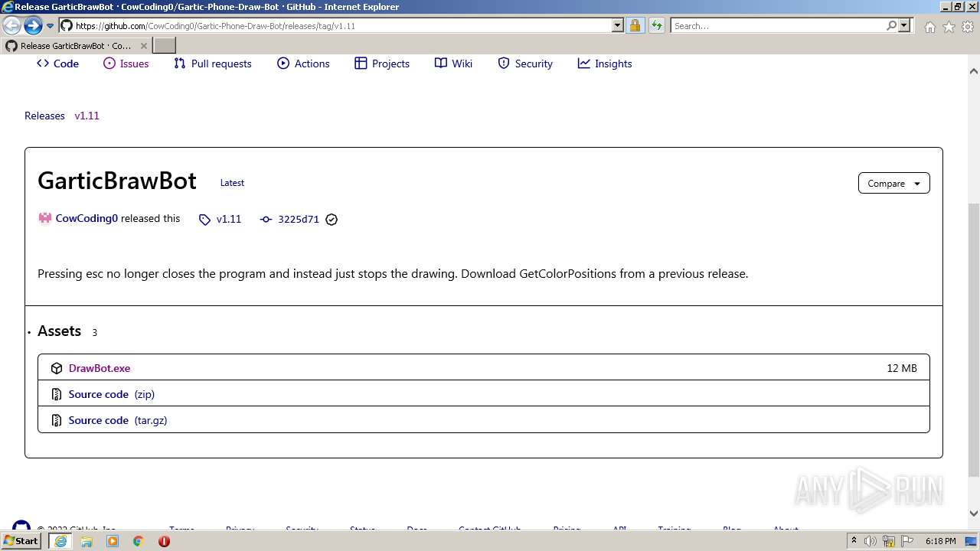
Task: Open the search provider dropdown
Action: [x=904, y=25]
